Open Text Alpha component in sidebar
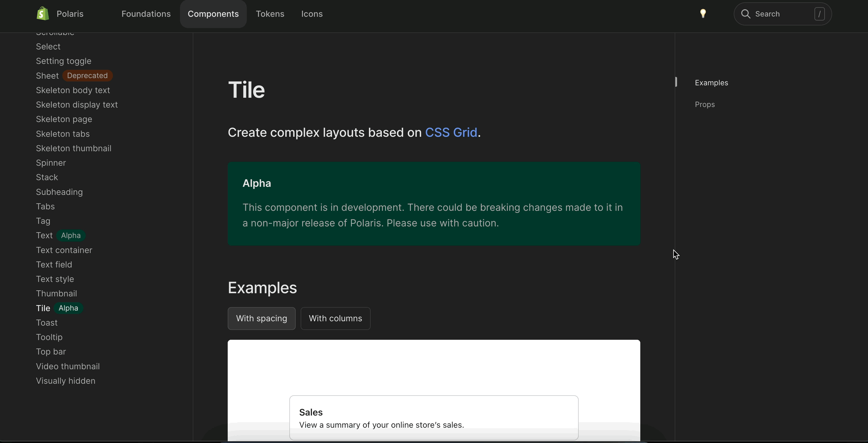This screenshot has height=443, width=868. (45, 235)
